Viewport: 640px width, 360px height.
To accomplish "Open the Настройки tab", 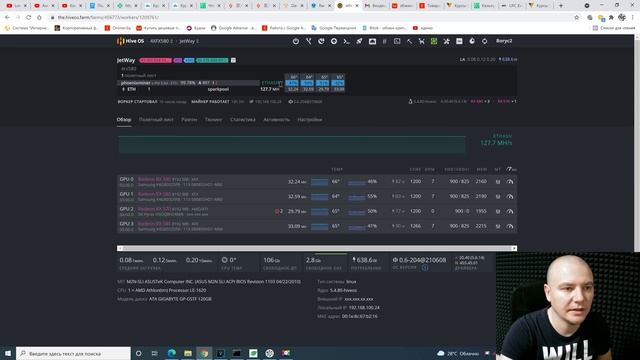I will 310,120.
